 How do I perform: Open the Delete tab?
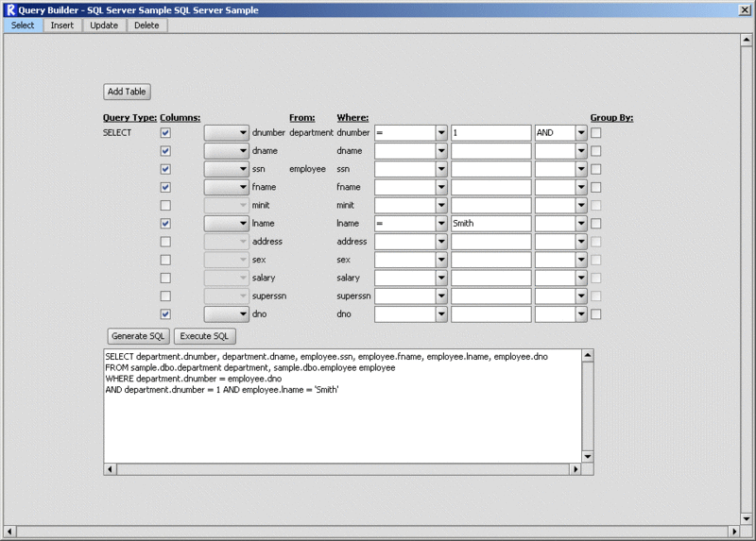[146, 25]
